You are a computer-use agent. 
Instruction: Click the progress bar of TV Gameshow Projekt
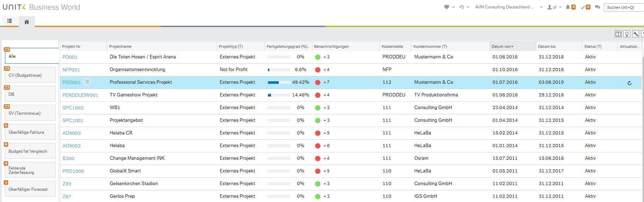(279, 95)
